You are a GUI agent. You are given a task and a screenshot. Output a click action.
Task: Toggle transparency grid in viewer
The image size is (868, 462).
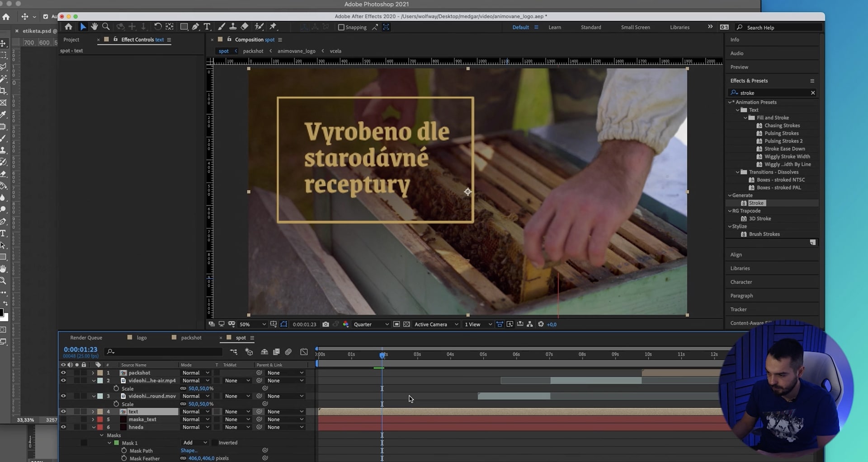point(406,324)
